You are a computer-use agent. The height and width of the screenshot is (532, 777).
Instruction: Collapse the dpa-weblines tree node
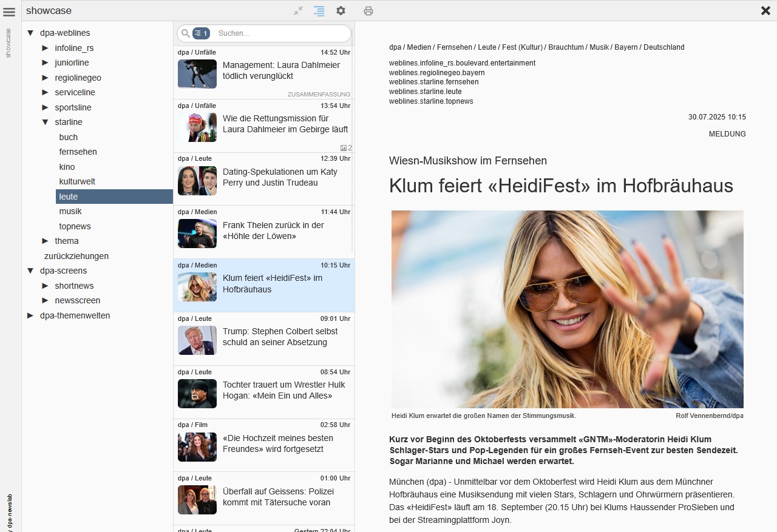click(x=30, y=33)
